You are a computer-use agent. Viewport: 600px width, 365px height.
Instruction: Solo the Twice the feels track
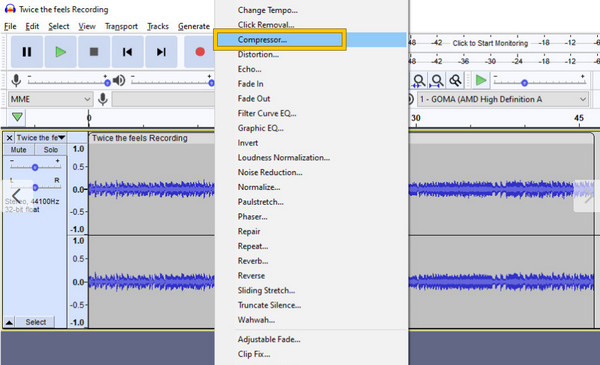pos(51,150)
